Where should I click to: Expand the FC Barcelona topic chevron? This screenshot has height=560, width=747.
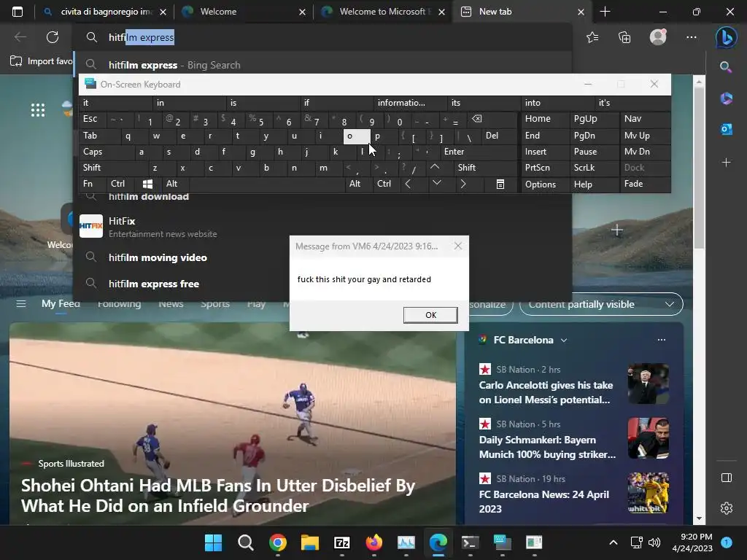[x=564, y=340]
